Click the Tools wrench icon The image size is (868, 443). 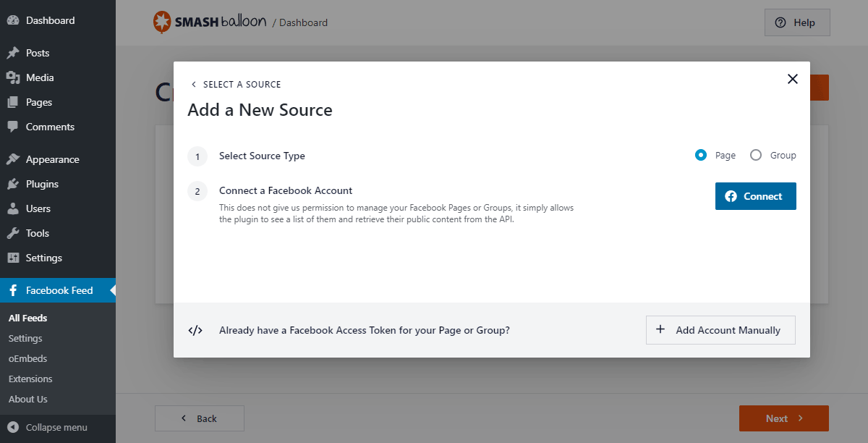pyautogui.click(x=13, y=233)
